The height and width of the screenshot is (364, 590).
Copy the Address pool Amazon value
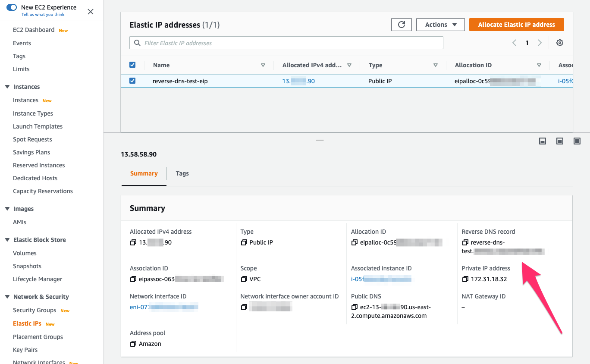(133, 344)
